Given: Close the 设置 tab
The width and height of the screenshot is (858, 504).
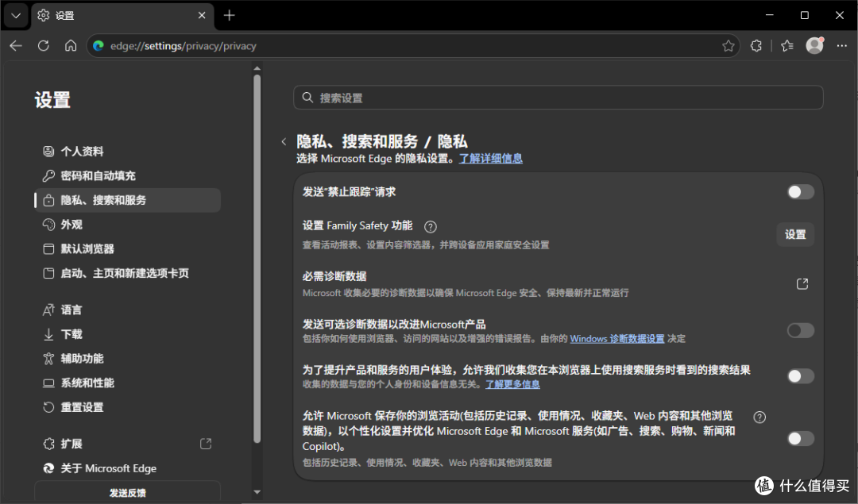Looking at the screenshot, I should (x=202, y=15).
